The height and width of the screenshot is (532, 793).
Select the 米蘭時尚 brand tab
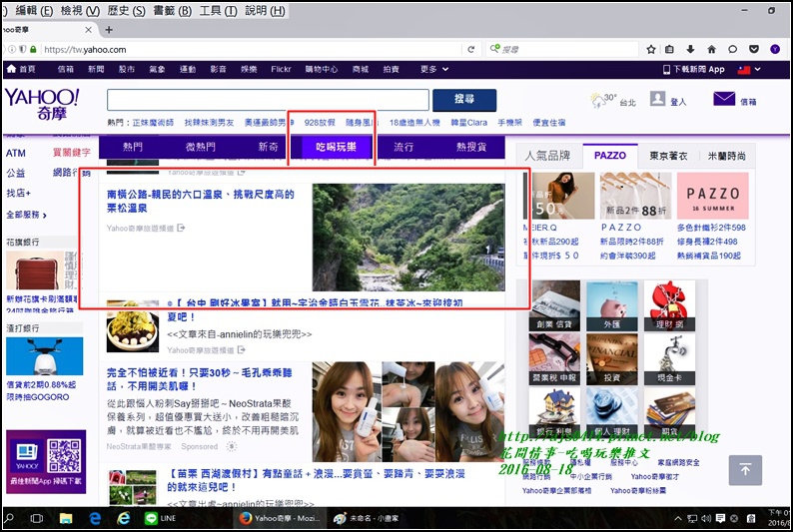726,156
